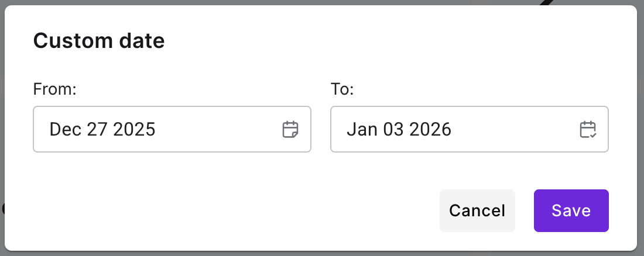The image size is (644, 256).
Task: Click empty footer area left of Cancel
Action: [x=234, y=210]
